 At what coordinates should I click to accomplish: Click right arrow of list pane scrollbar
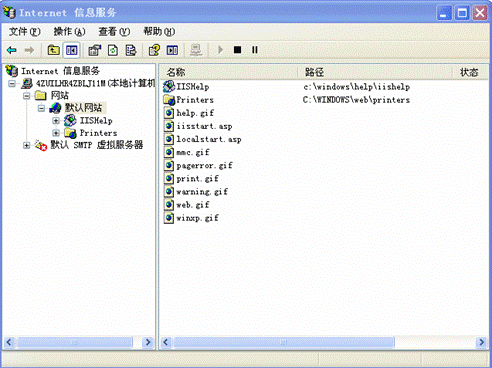(481, 342)
